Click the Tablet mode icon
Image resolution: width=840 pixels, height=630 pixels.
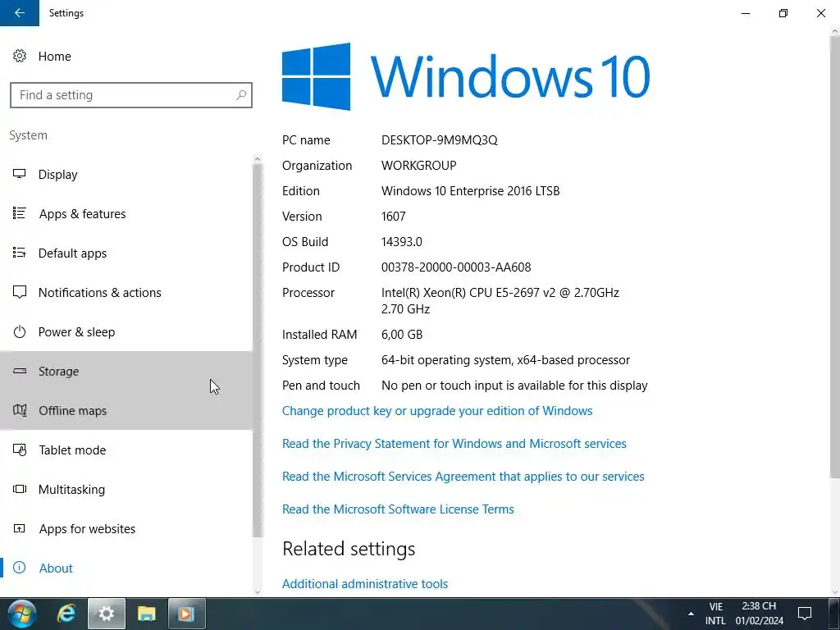[20, 450]
